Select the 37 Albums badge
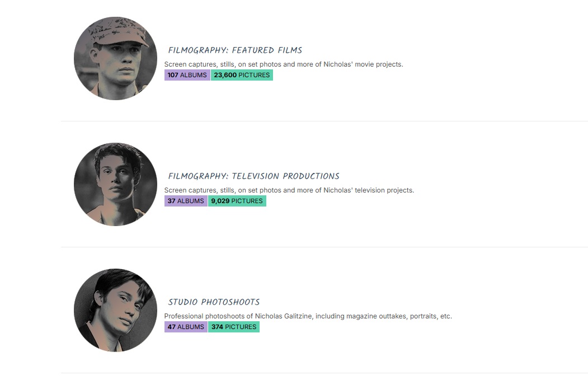Image resolution: width=588 pixels, height=380 pixels. coord(186,201)
